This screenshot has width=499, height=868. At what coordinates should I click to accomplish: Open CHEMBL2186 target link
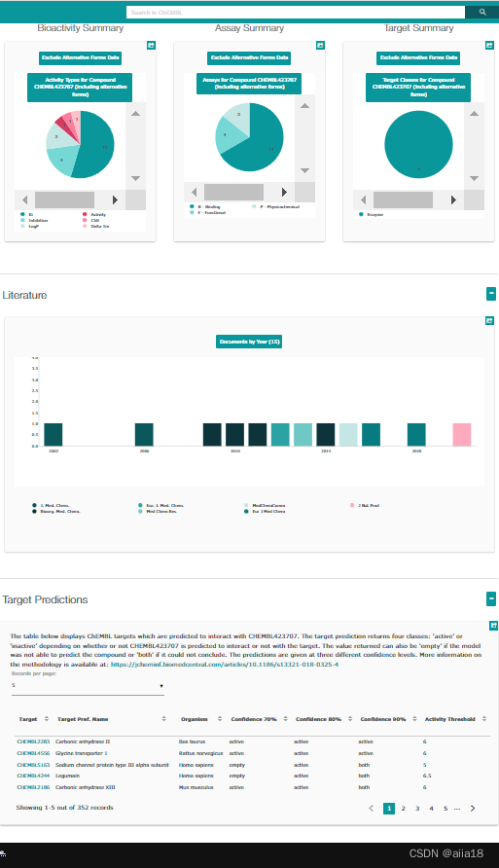pyautogui.click(x=33, y=787)
